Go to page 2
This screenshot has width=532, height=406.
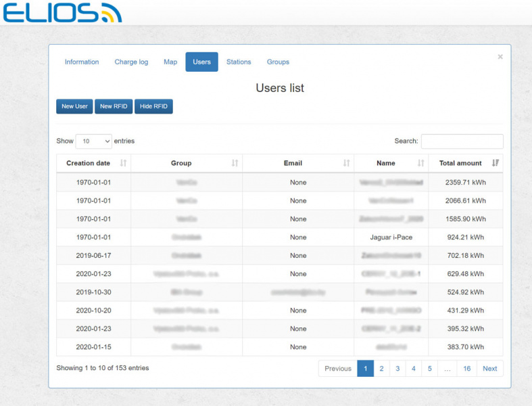382,369
